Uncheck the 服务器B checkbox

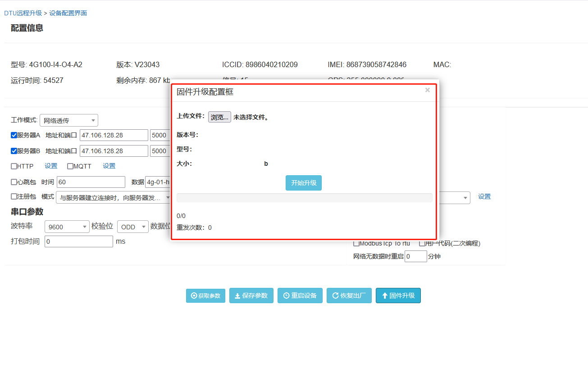(14, 151)
